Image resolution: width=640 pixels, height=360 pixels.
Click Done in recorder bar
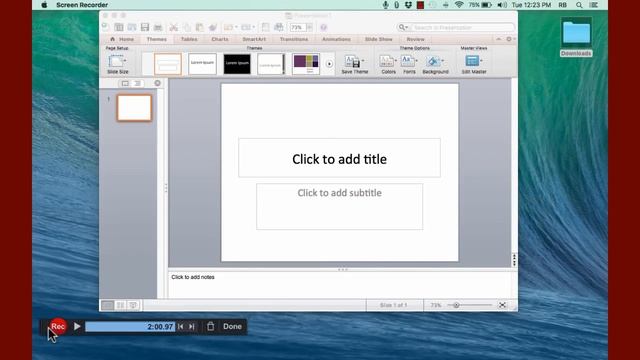click(232, 327)
